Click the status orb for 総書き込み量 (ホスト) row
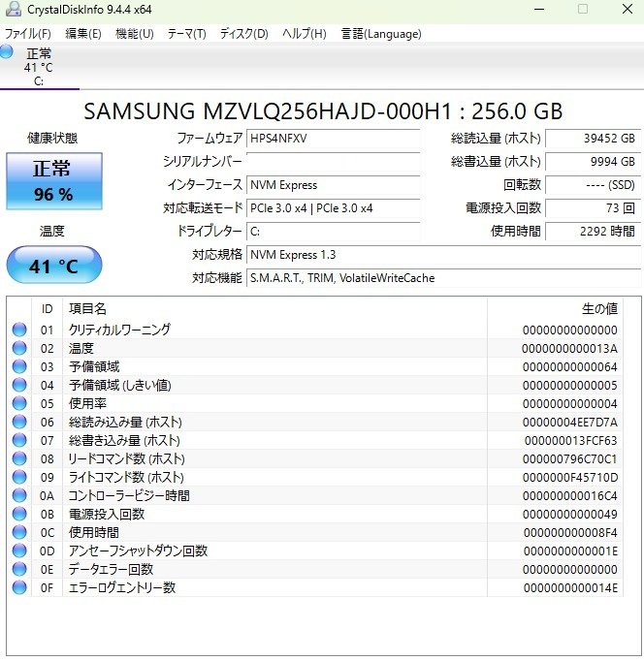The width and height of the screenshot is (644, 661). pyautogui.click(x=19, y=440)
